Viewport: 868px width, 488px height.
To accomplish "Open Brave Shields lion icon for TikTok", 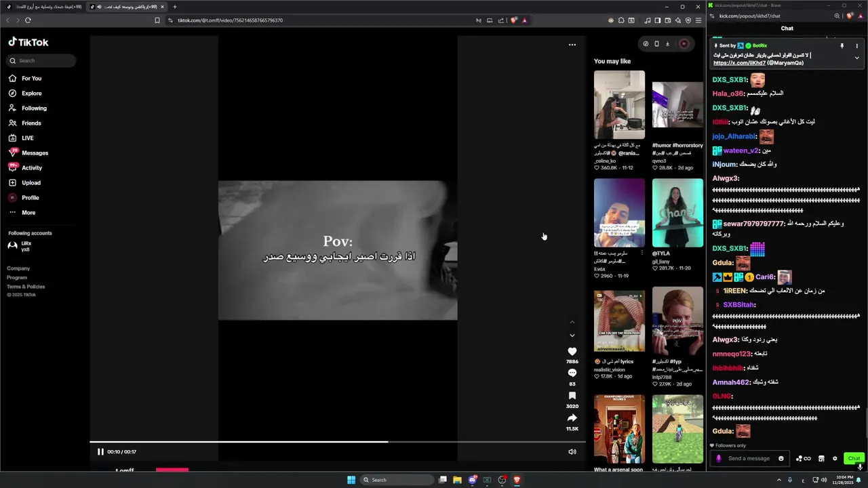I will coord(513,20).
